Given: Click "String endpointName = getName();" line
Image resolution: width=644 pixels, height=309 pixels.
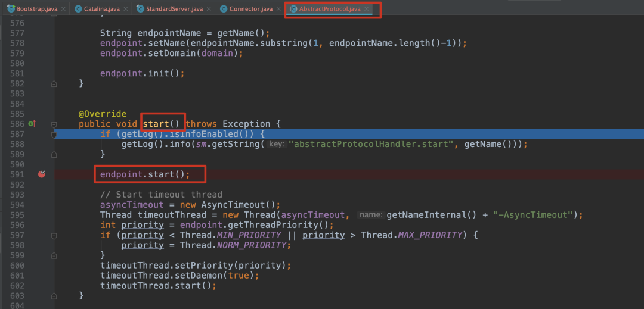Looking at the screenshot, I should point(184,33).
